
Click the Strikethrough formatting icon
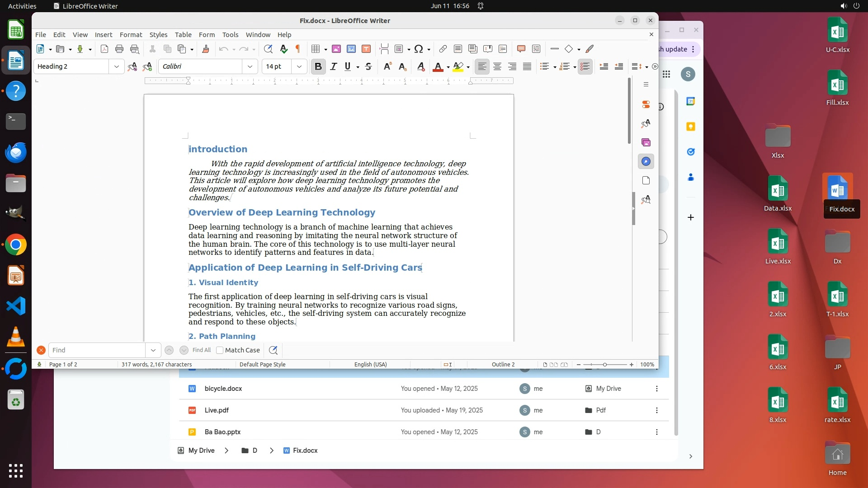tap(368, 66)
